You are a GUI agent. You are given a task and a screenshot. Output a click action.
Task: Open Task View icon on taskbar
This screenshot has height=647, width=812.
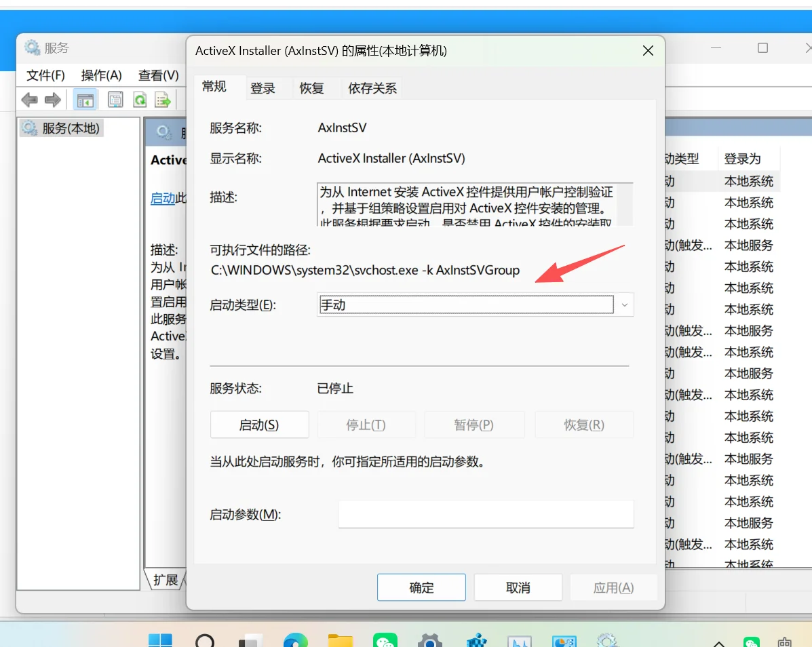click(x=250, y=641)
